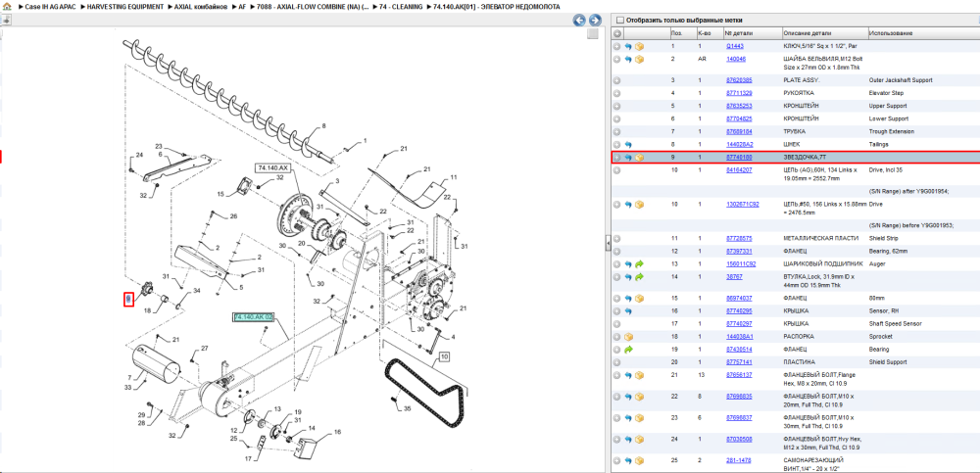The image size is (980, 473).
Task: Open part number link 87728575
Action: pos(739,238)
